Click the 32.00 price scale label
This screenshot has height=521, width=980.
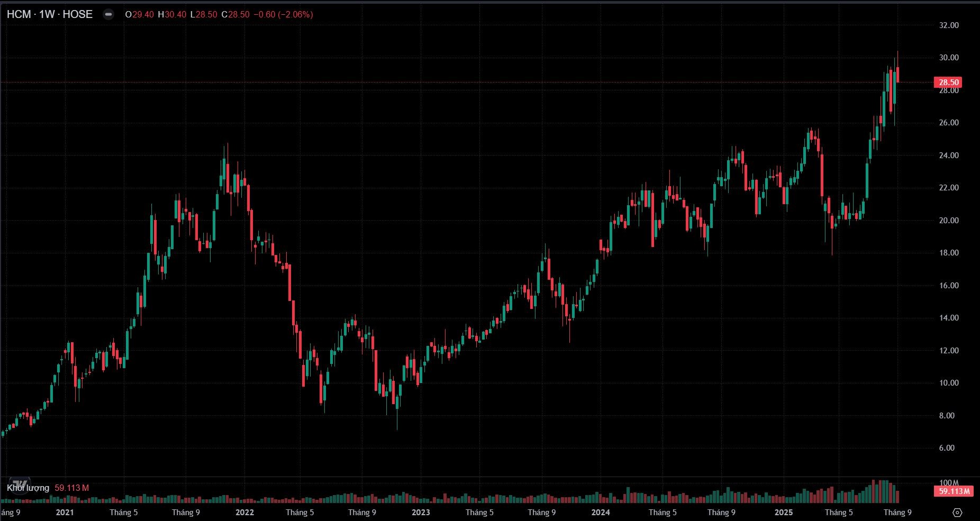pos(949,25)
